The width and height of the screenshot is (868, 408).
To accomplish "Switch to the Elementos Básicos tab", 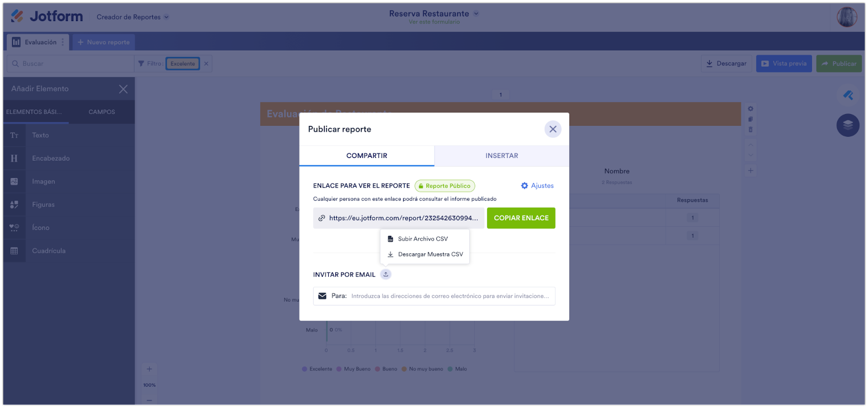I will (34, 112).
